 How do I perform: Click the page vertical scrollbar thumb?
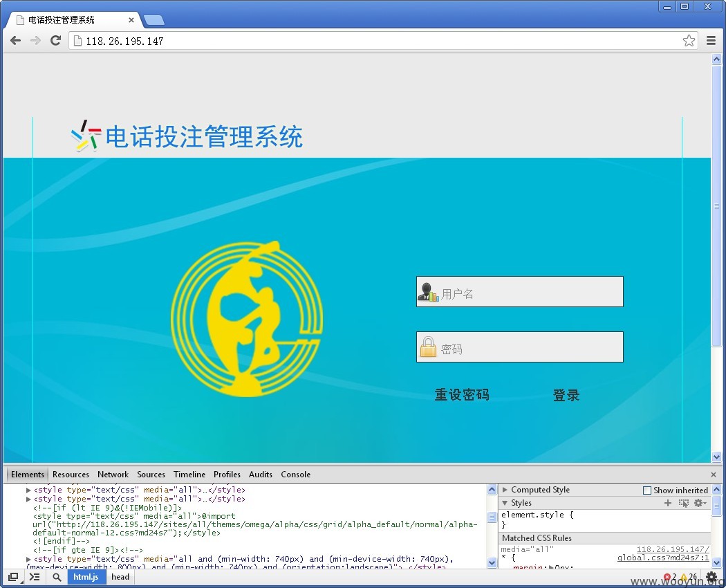coord(716,205)
